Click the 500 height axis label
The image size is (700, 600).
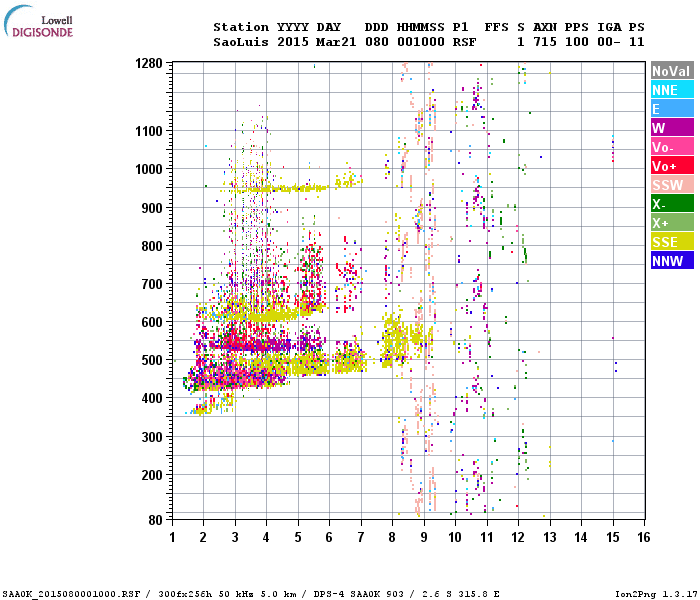point(152,360)
